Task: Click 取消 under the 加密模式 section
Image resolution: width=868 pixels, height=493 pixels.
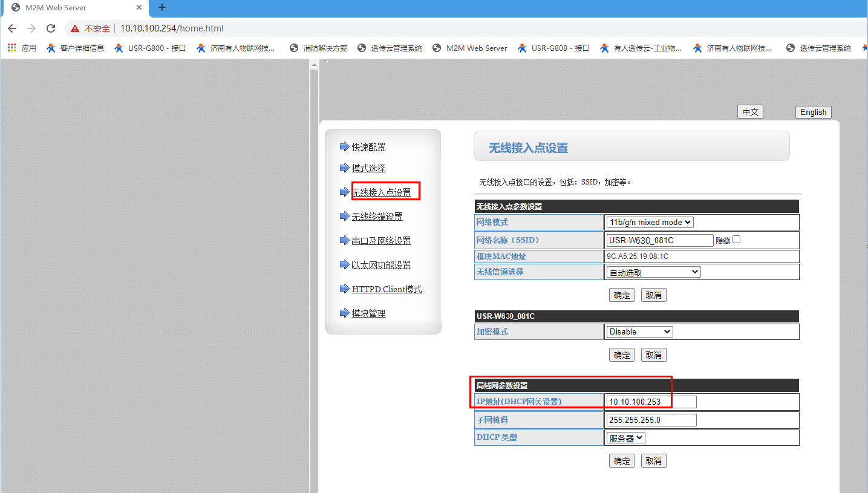Action: 653,355
